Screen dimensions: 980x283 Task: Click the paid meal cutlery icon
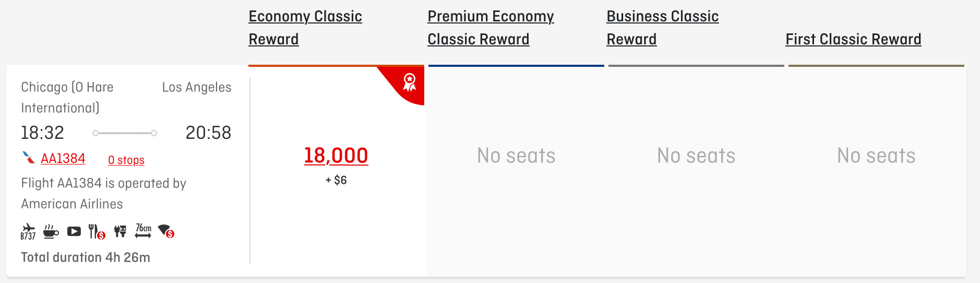pyautogui.click(x=97, y=231)
